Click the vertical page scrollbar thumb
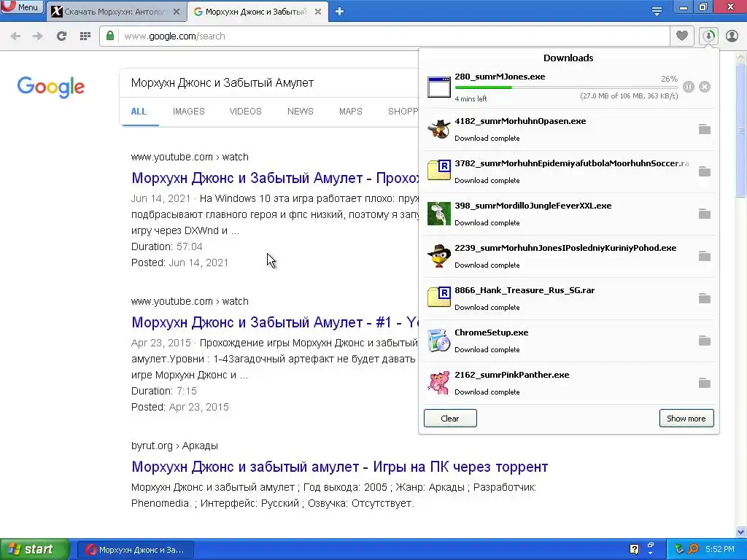Image resolution: width=747 pixels, height=560 pixels. coord(741,130)
